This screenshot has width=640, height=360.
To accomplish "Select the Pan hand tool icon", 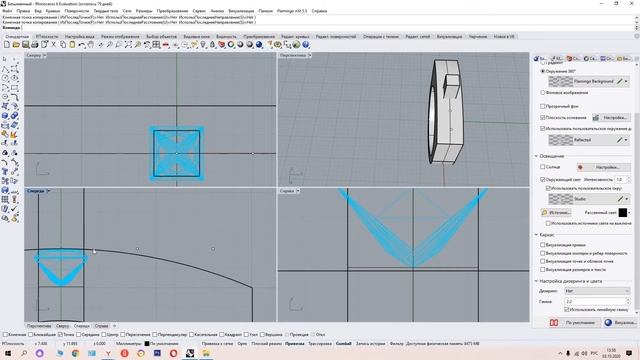I will 91,45.
